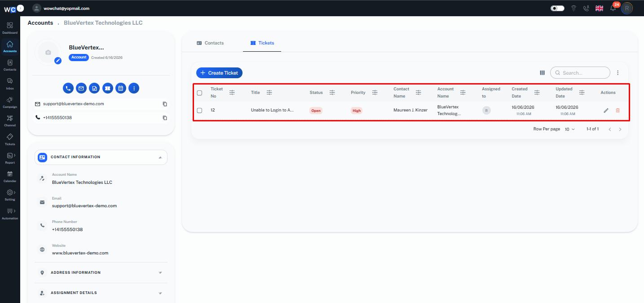
Task: Click the blue ticket action button
Action: point(107,88)
